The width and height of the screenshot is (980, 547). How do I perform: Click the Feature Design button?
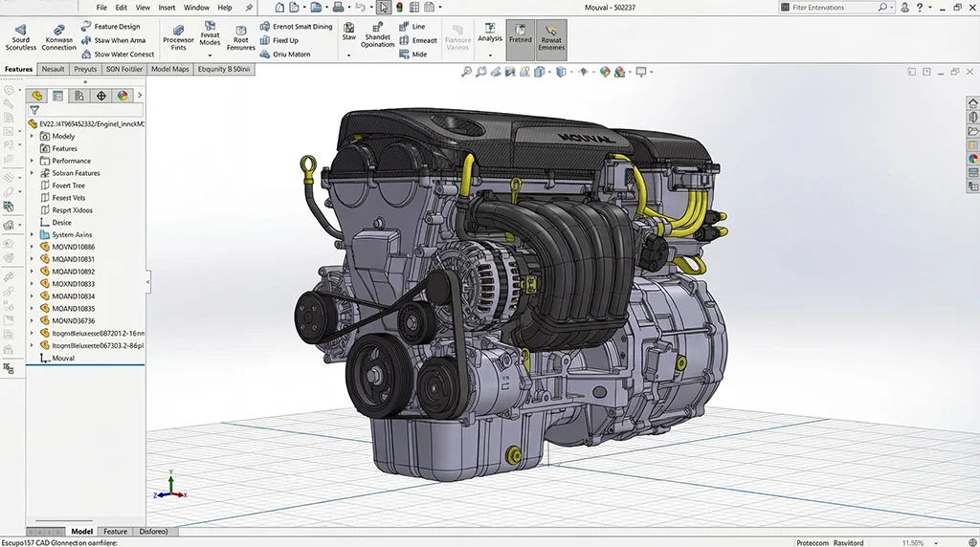116,27
